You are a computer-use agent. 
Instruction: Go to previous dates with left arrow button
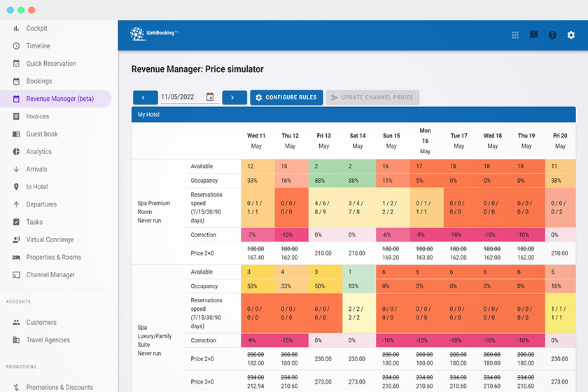(145, 97)
